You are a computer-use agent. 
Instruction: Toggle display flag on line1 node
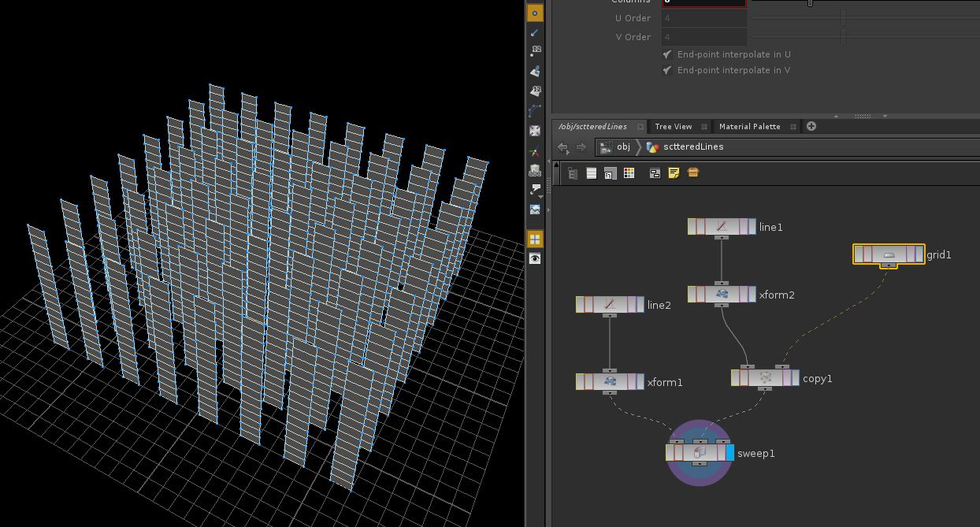point(752,227)
